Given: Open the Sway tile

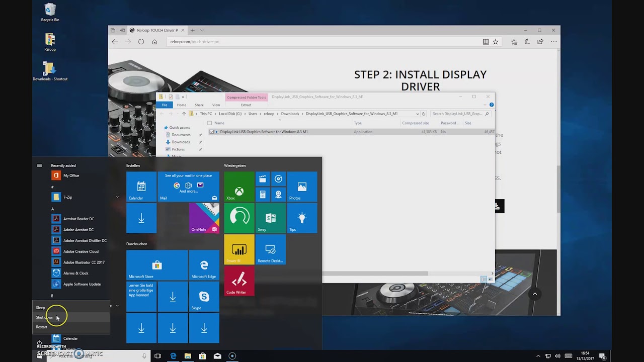Looking at the screenshot, I should point(271,218).
